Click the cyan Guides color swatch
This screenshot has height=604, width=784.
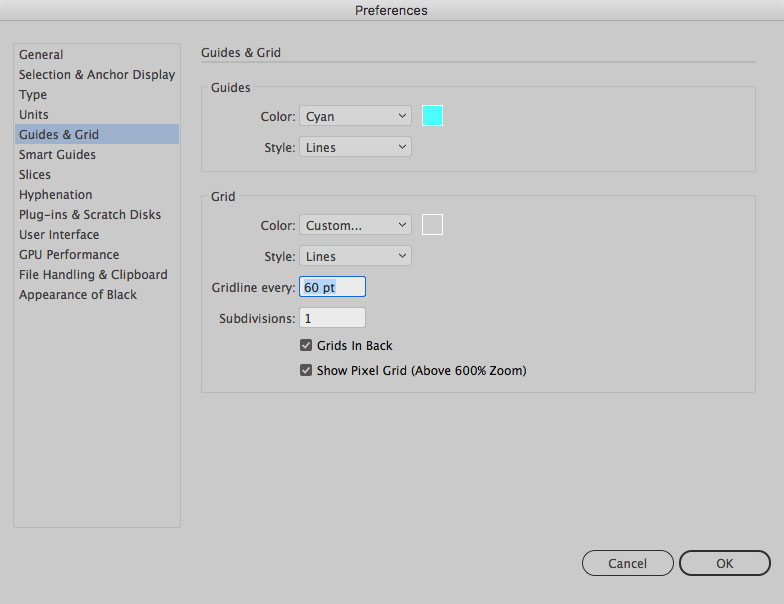point(432,116)
